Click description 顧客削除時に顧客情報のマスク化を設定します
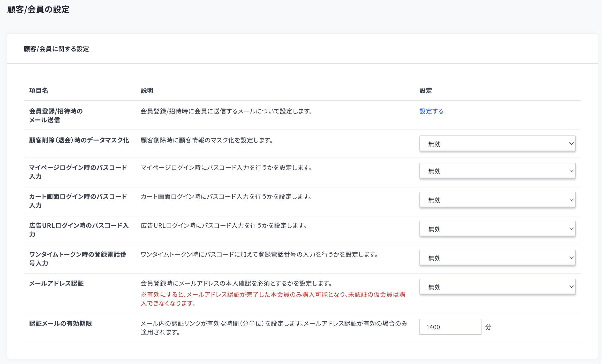 pyautogui.click(x=207, y=140)
